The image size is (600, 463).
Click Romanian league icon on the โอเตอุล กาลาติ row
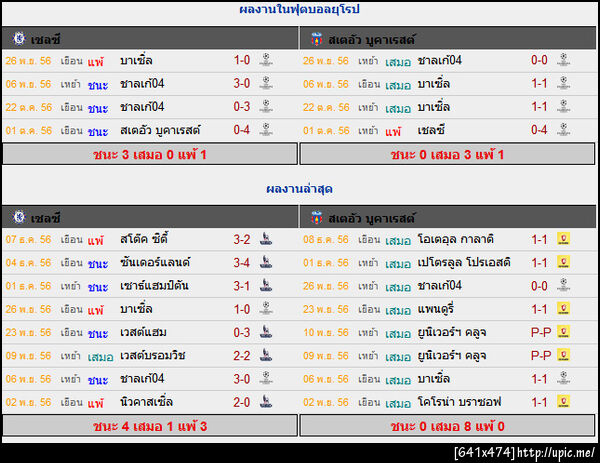pyautogui.click(x=564, y=239)
